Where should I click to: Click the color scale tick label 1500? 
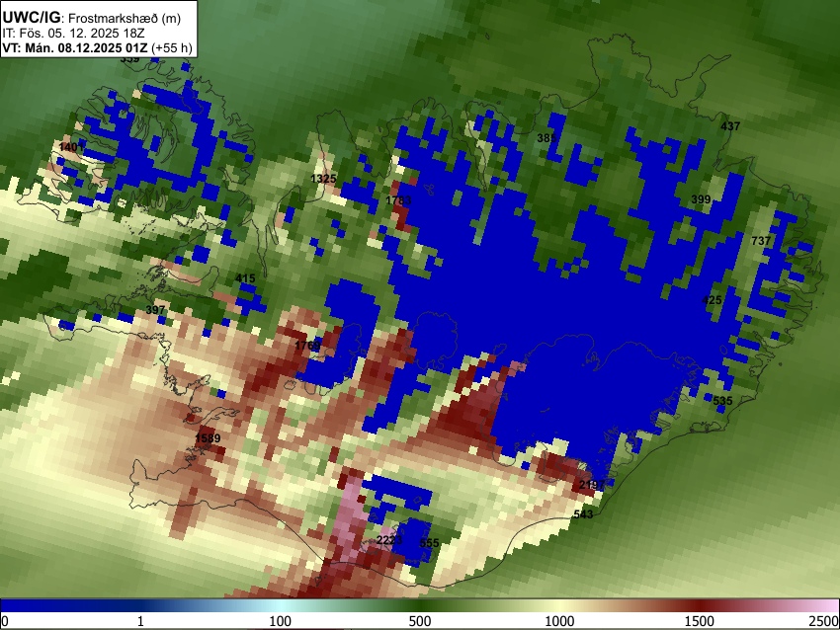point(700,621)
